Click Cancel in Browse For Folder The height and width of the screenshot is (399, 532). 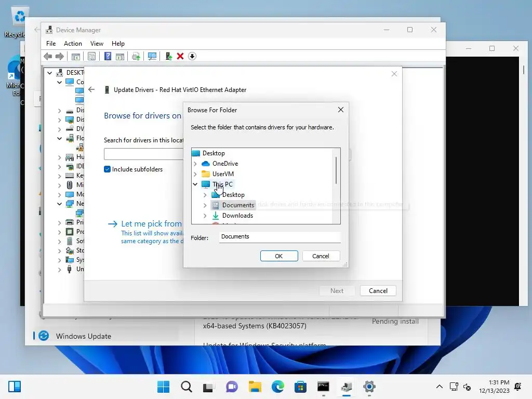coord(321,256)
